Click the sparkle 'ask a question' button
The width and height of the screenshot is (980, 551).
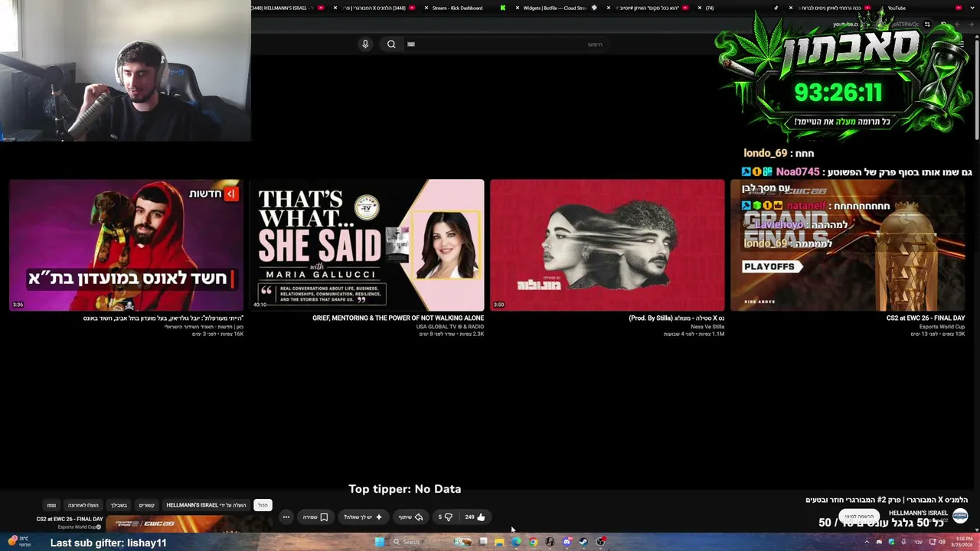pos(363,517)
